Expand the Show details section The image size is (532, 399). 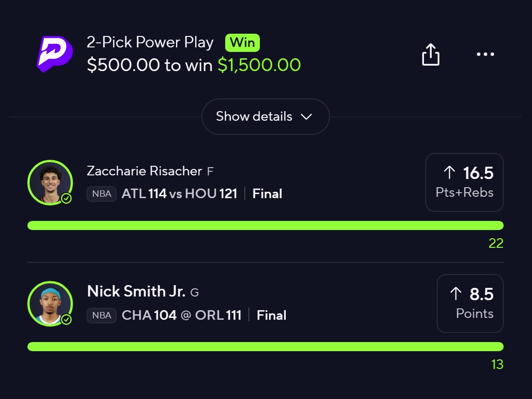coord(266,117)
